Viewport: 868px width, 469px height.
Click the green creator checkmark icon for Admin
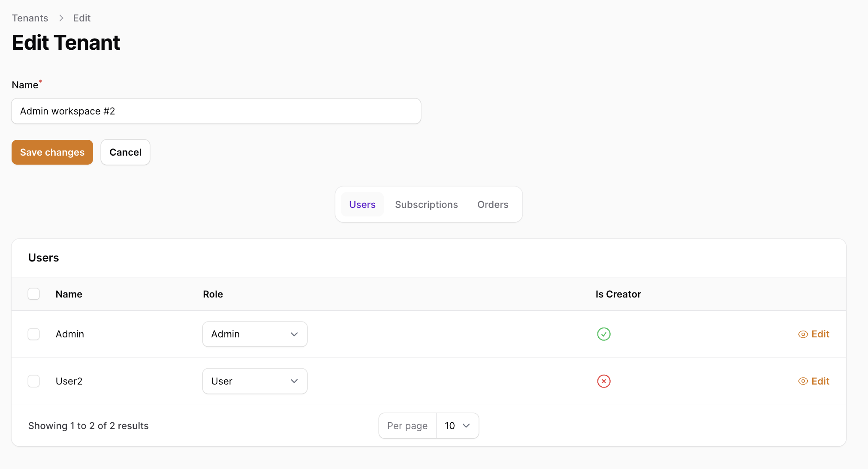(603, 334)
